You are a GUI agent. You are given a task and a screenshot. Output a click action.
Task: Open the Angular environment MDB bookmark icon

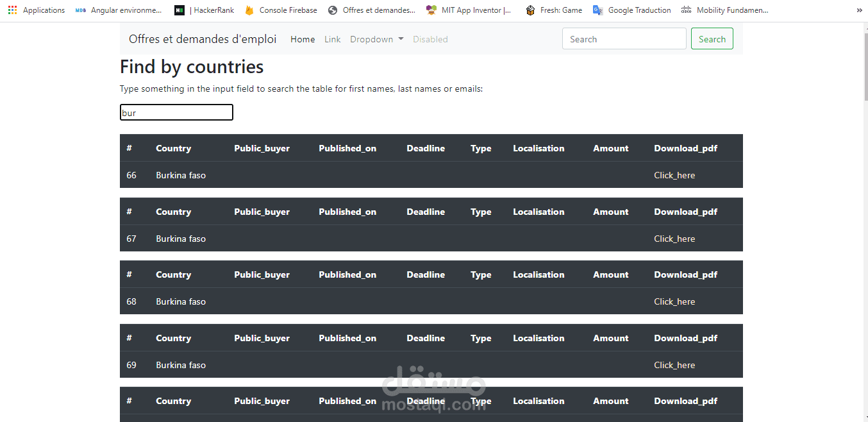pyautogui.click(x=80, y=10)
